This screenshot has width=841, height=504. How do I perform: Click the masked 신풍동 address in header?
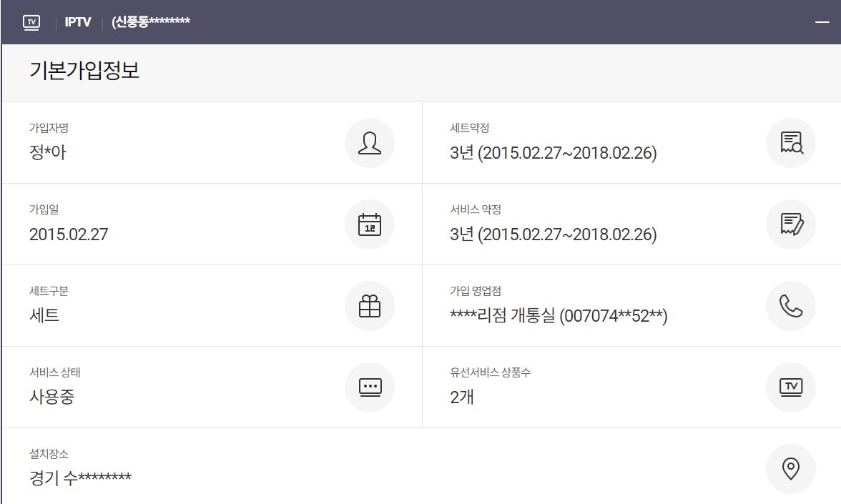(x=151, y=22)
